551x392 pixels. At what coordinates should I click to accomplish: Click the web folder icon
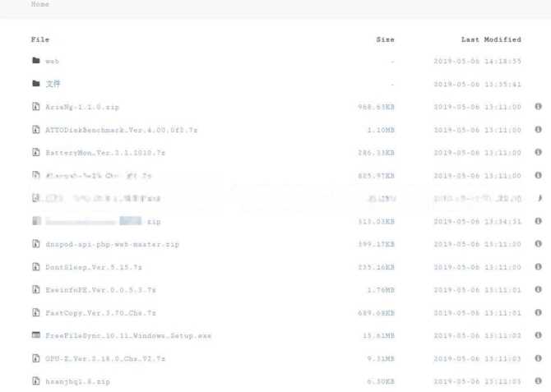point(36,61)
